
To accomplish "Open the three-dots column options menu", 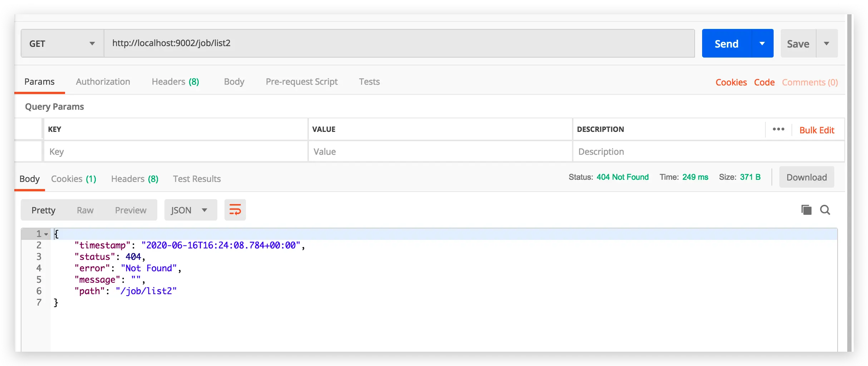I will 778,129.
